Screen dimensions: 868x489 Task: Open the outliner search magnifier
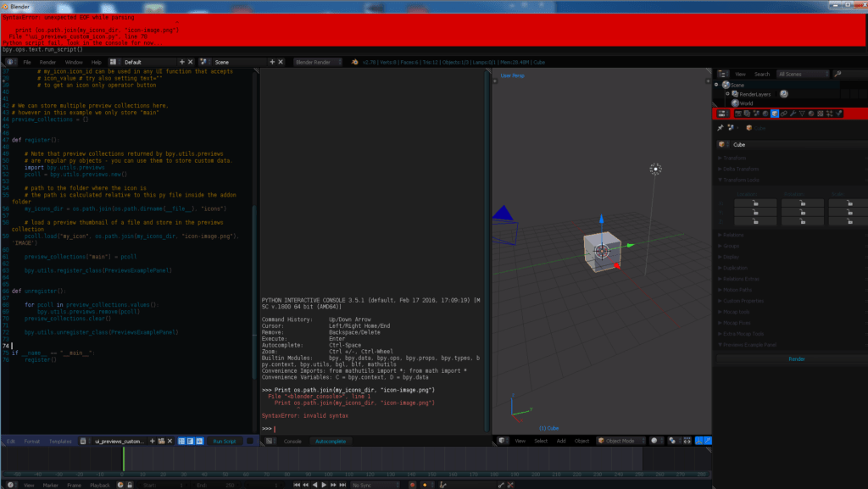pyautogui.click(x=837, y=74)
